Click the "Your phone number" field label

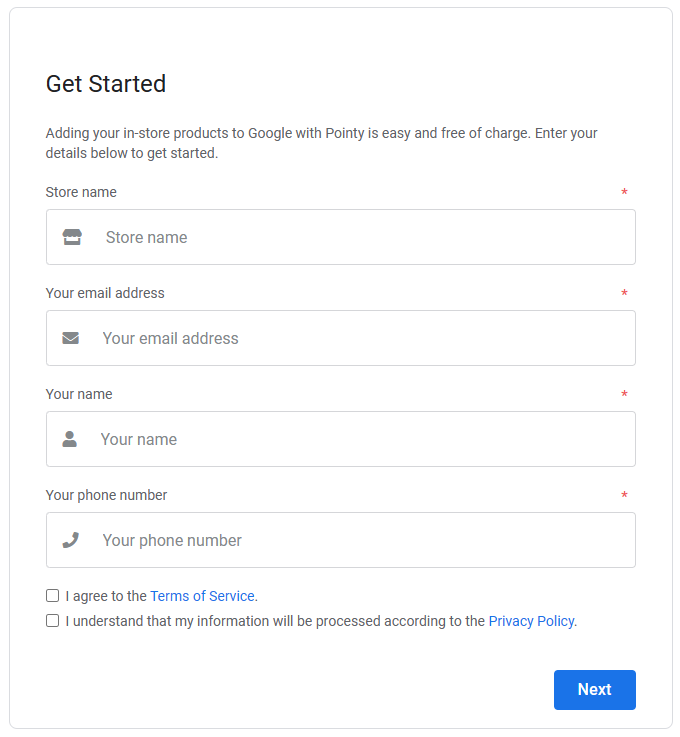tap(106, 495)
